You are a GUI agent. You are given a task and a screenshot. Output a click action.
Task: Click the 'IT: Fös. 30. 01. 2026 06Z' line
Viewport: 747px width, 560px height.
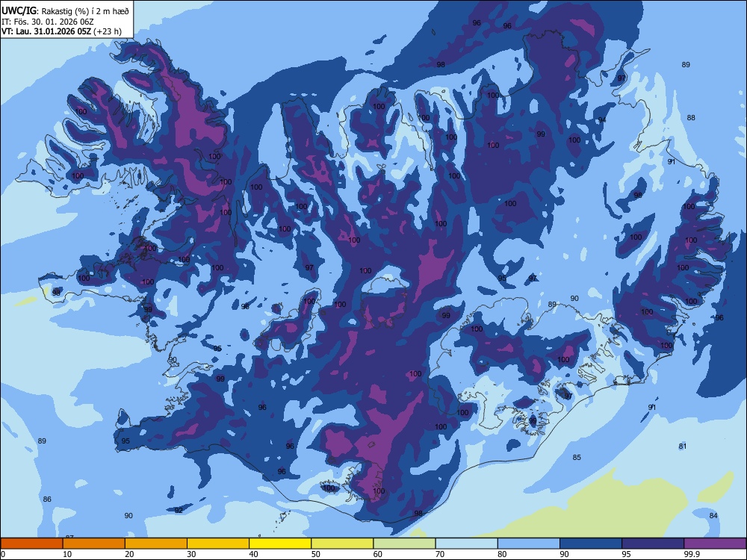[x=48, y=22]
